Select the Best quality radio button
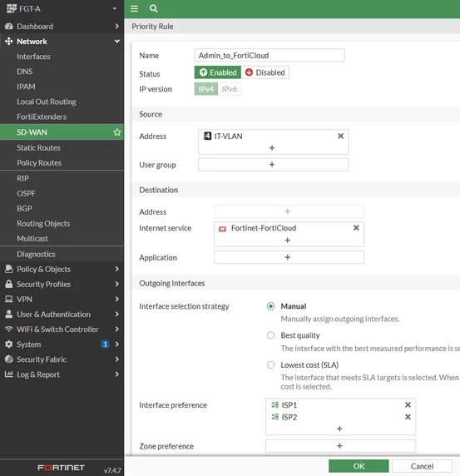460x476 pixels. (270, 335)
